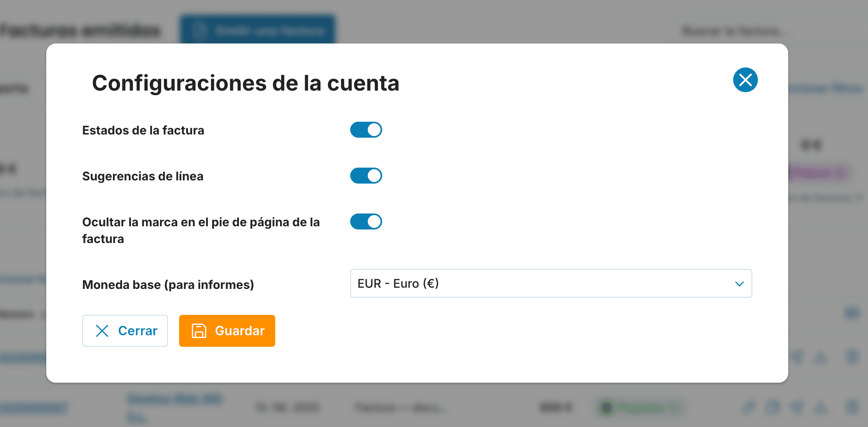The height and width of the screenshot is (427, 868).
Task: Close the settings dialog via the blue X icon
Action: tap(745, 80)
